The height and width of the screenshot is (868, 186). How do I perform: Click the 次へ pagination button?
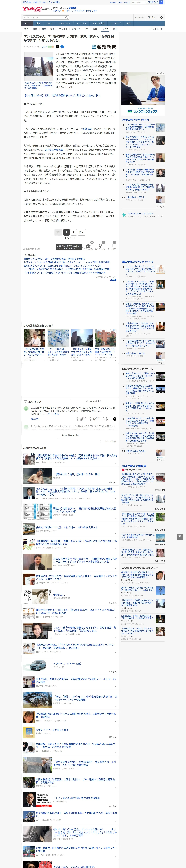82,232
